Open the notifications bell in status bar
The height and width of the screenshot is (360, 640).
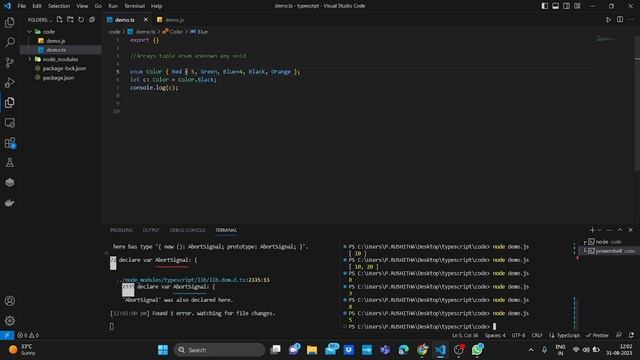pos(631,335)
